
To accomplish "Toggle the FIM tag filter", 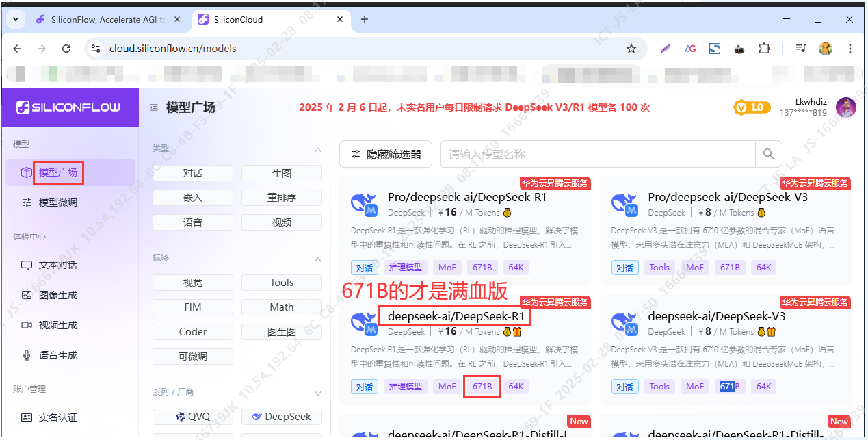I will pos(193,307).
